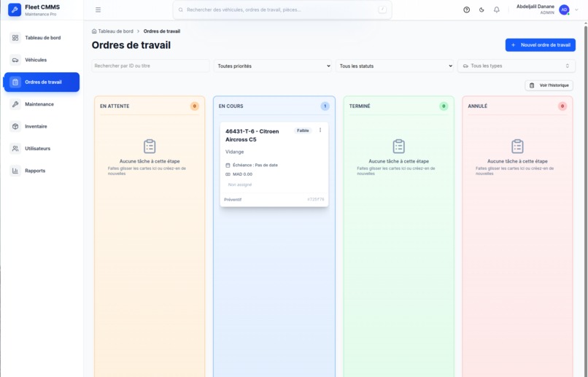Toggle dark mode with the moon icon

point(481,9)
